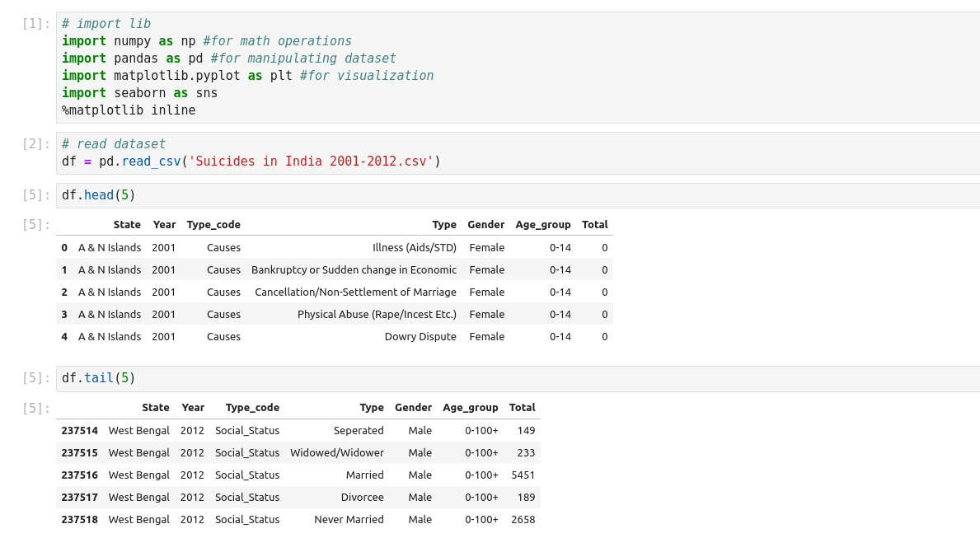Select the 'Illness (Aids/STD)' cell
This screenshot has width=980, height=538.
(x=414, y=247)
